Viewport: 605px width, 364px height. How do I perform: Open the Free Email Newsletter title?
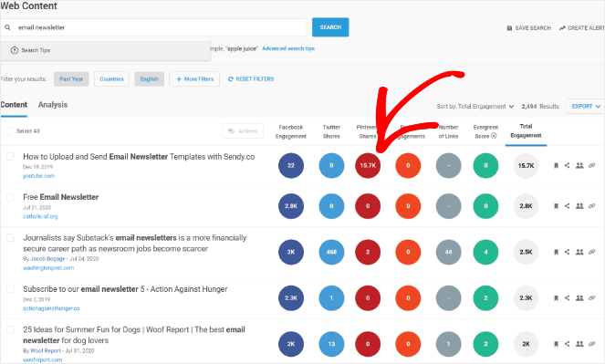point(60,197)
